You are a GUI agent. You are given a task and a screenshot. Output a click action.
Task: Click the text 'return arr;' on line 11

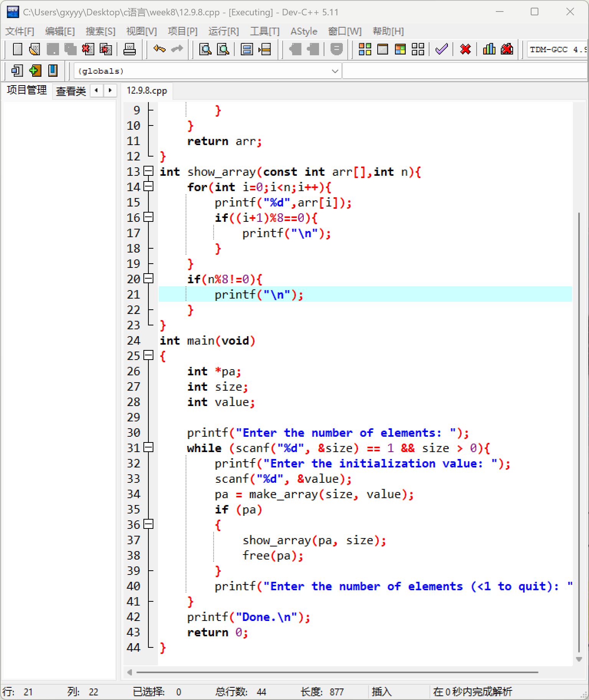[224, 141]
